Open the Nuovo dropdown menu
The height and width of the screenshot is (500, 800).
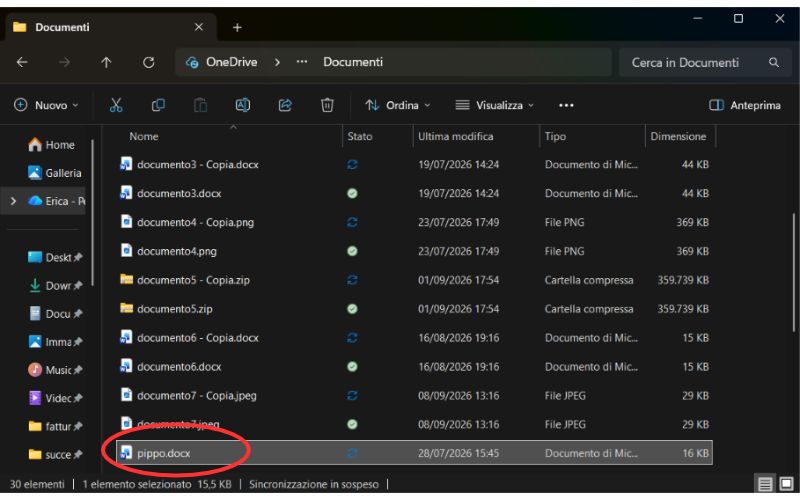click(46, 105)
